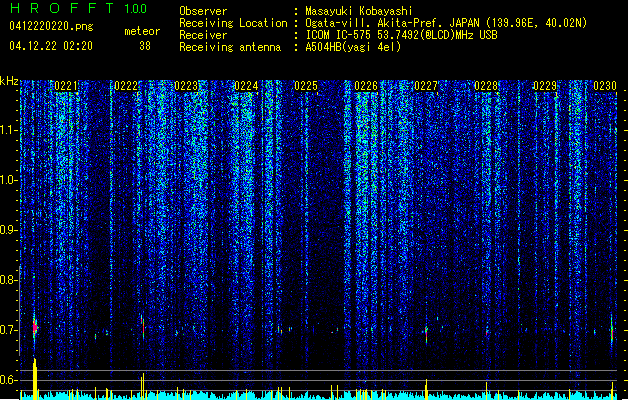
Task: Select the file name 0412220220.png
Action: (51, 27)
